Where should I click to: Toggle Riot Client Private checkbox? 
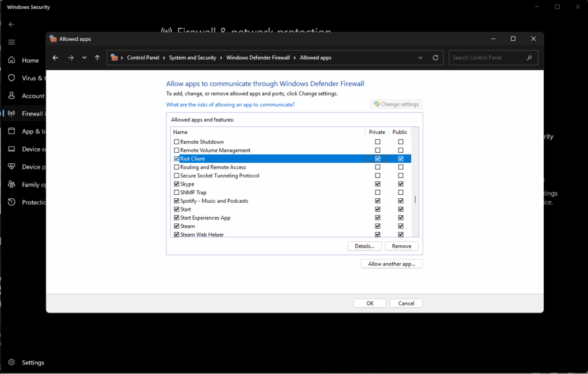(378, 159)
